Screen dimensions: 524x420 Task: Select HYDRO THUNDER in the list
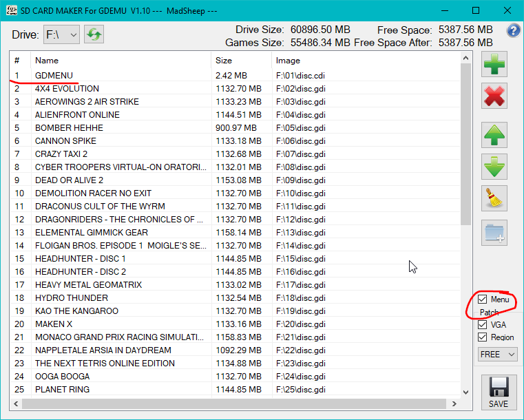click(x=235, y=297)
